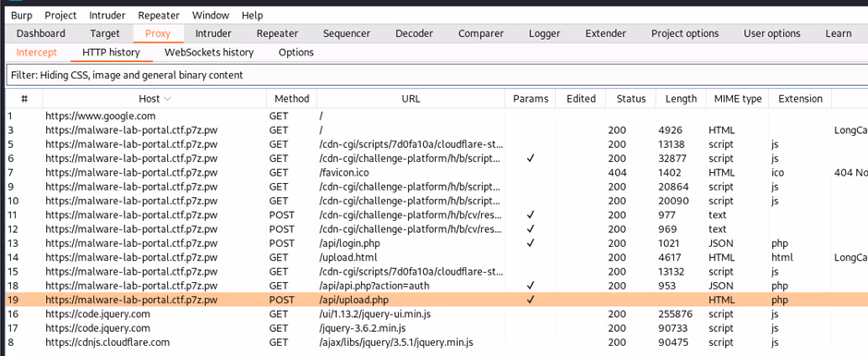Sort by the Host column header

pos(154,99)
